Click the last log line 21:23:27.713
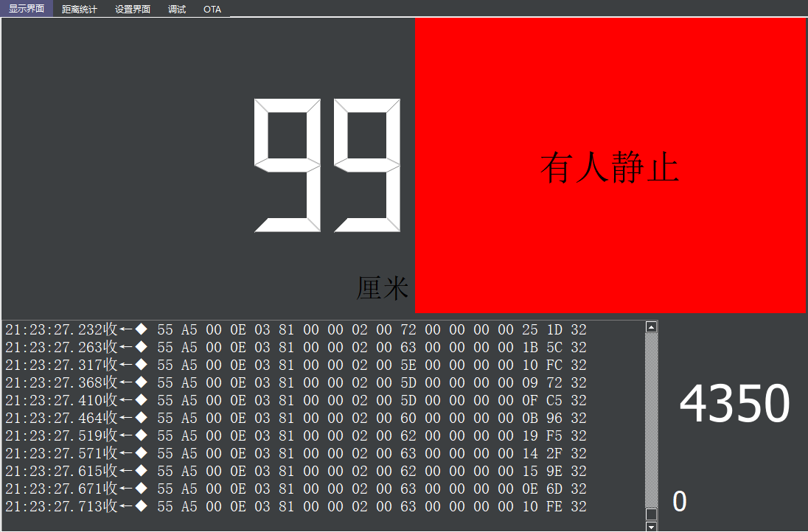Viewport: 808px width, 532px height. [x=295, y=506]
